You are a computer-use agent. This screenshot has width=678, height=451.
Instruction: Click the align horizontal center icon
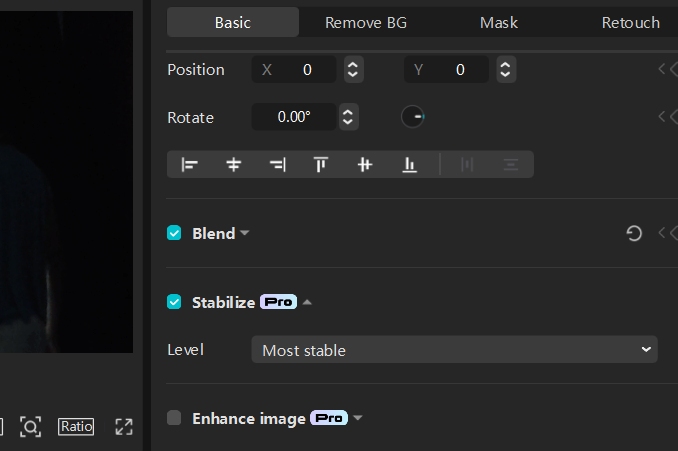click(x=234, y=165)
